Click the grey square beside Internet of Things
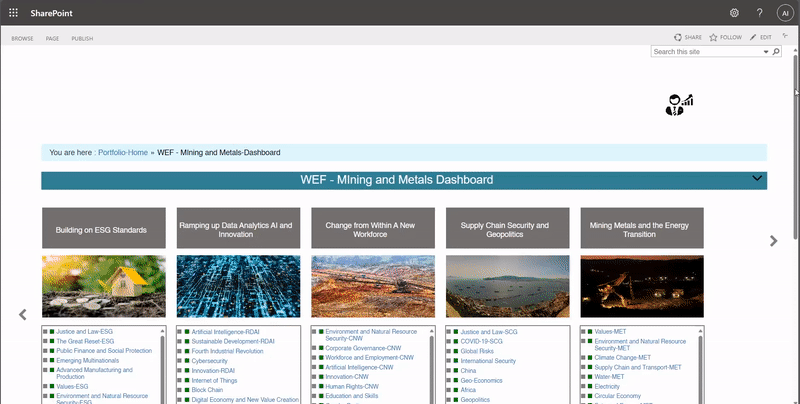The image size is (800, 404). pos(180,381)
